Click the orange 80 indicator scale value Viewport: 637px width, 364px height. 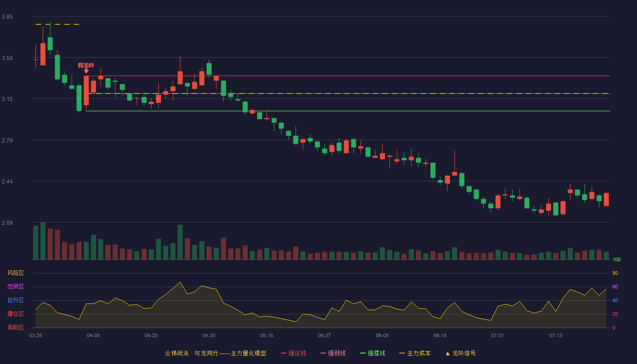point(615,273)
